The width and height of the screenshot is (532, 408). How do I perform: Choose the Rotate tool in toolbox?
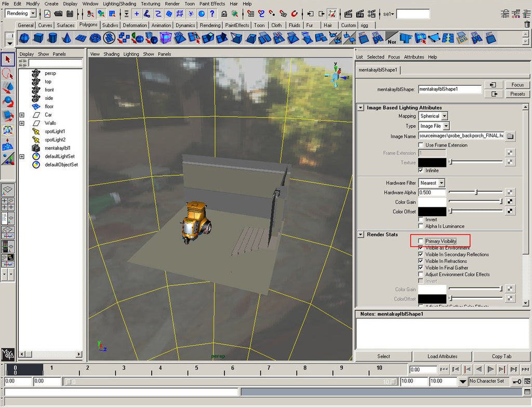point(8,101)
